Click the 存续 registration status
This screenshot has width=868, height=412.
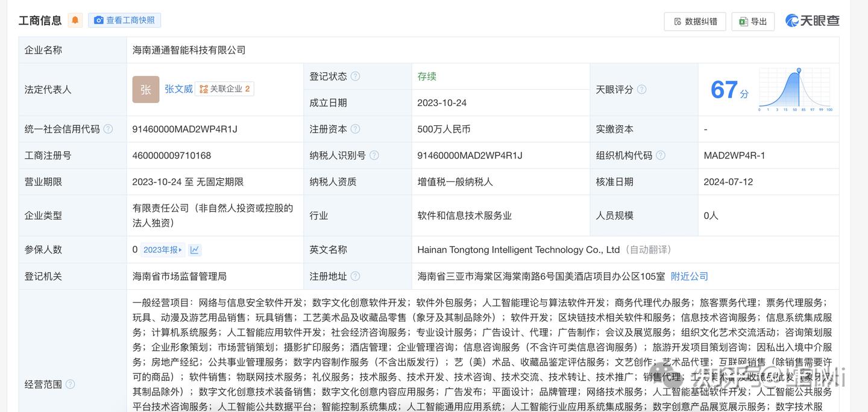427,76
